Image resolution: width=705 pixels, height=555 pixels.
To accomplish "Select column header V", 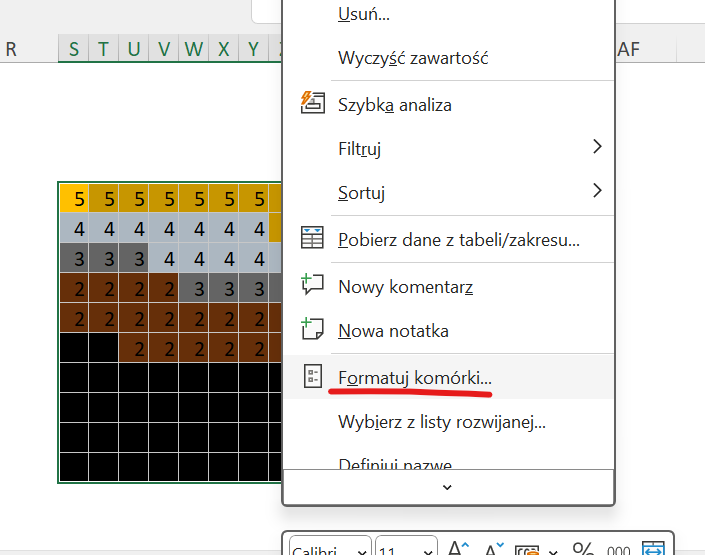I will [164, 49].
